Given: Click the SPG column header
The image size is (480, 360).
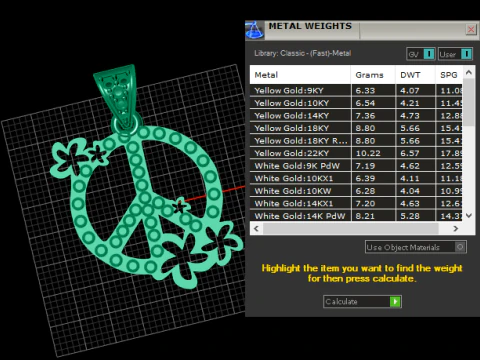Looking at the screenshot, I should click(449, 75).
